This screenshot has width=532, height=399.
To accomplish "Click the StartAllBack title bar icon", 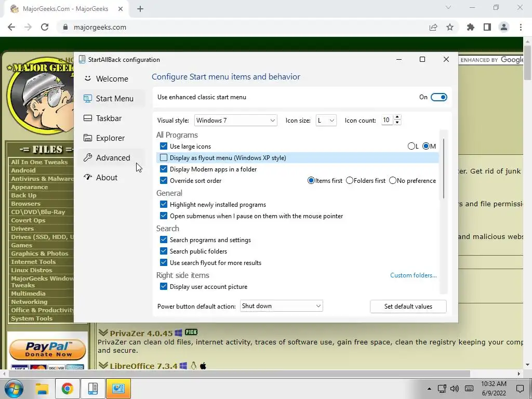I will click(x=82, y=59).
